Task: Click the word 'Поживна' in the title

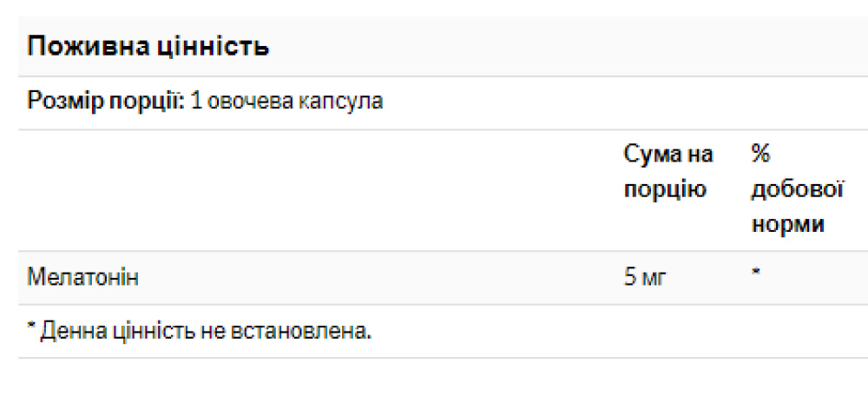Action: pyautogui.click(x=80, y=46)
